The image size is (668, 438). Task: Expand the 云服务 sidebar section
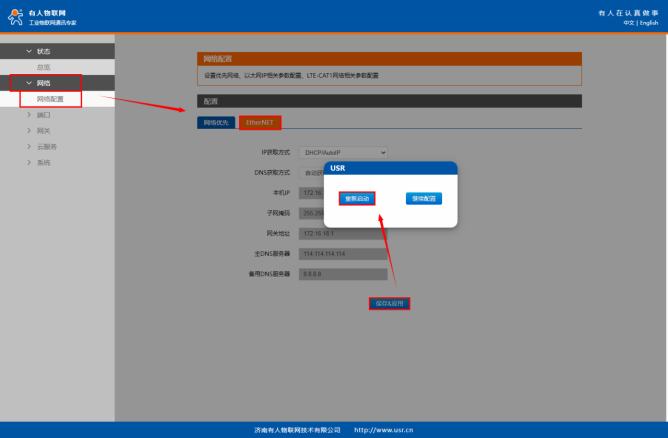tap(46, 146)
